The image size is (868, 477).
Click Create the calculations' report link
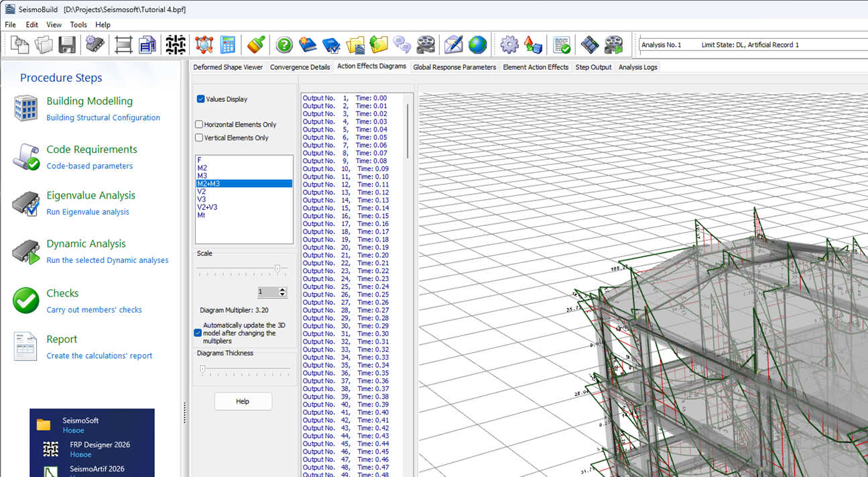click(x=99, y=356)
